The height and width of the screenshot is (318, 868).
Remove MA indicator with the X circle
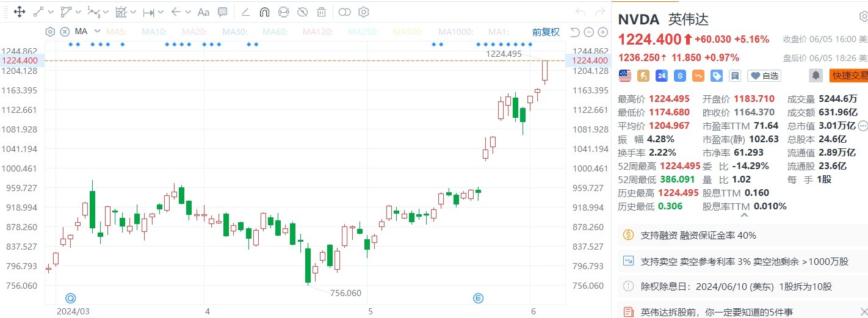pos(65,32)
